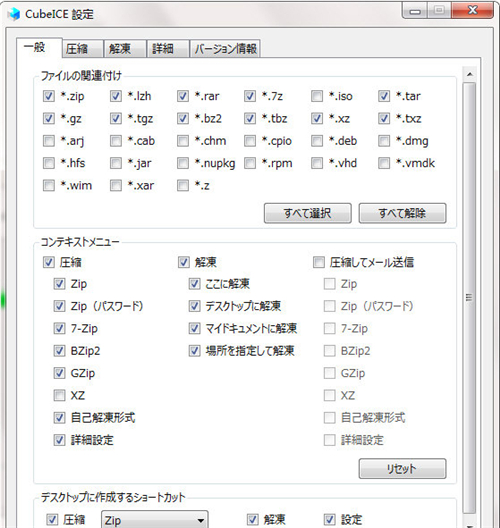This screenshot has width=500, height=528.
Task: Click the CubeICE app icon in title bar
Action: click(x=14, y=14)
